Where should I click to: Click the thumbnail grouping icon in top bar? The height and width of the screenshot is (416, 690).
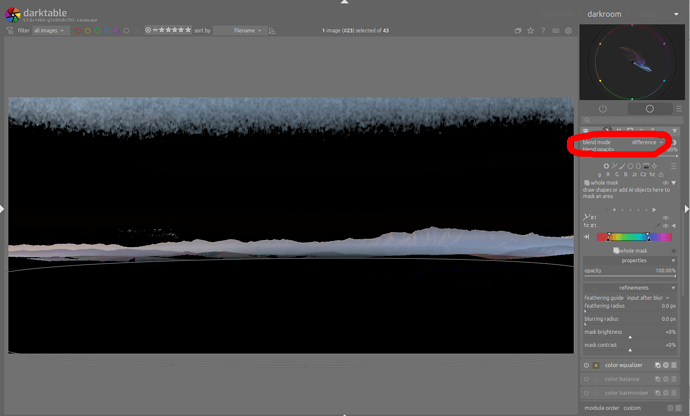click(518, 30)
